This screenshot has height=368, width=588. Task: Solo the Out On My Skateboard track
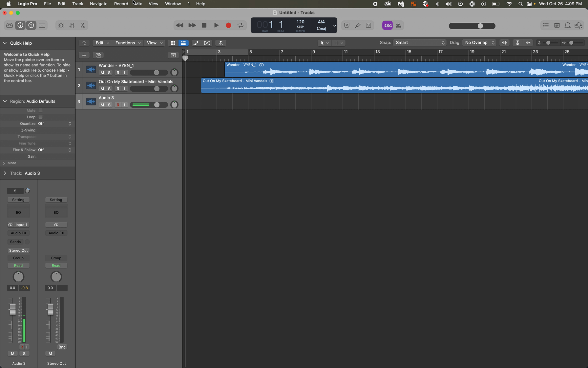point(109,89)
